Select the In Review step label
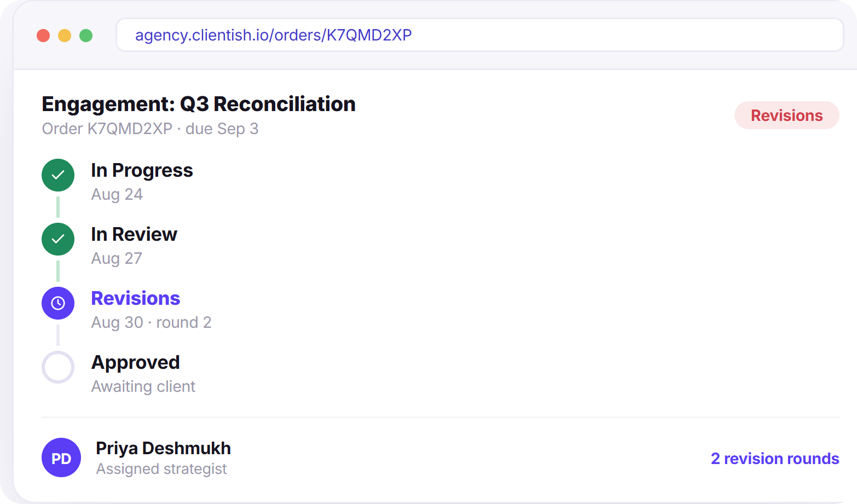 tap(134, 234)
